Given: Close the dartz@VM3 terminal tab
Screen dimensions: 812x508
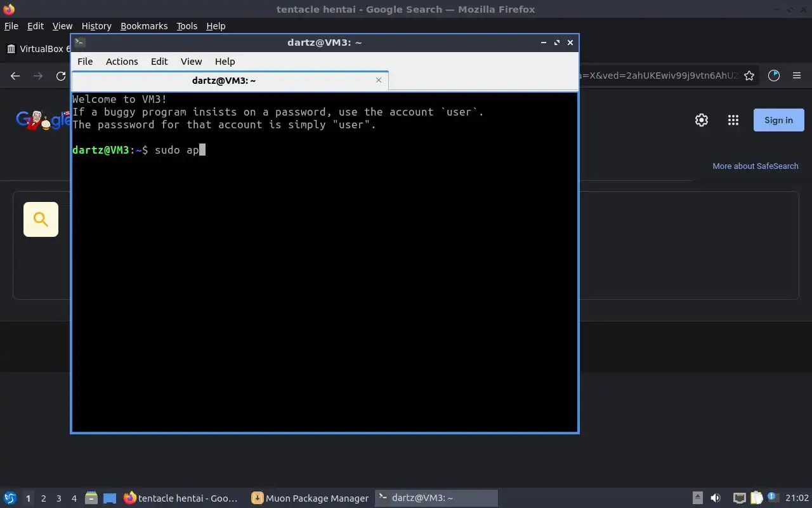Looking at the screenshot, I should point(379,80).
